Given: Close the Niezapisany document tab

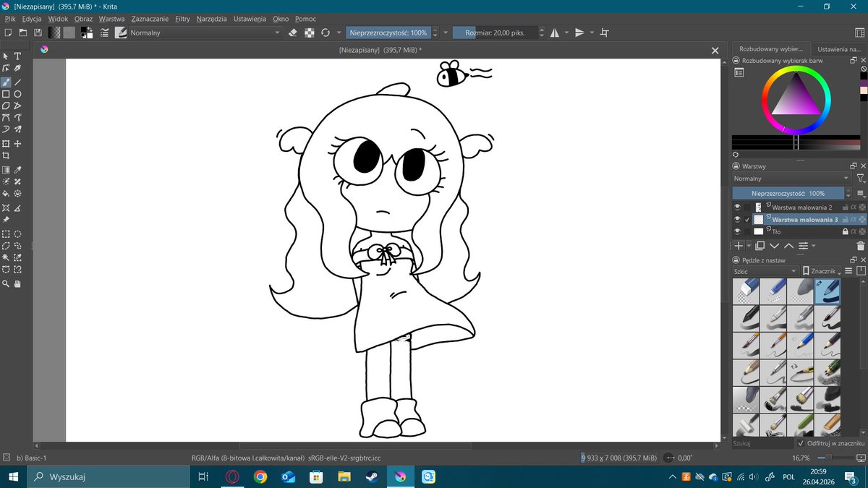Looking at the screenshot, I should 715,51.
